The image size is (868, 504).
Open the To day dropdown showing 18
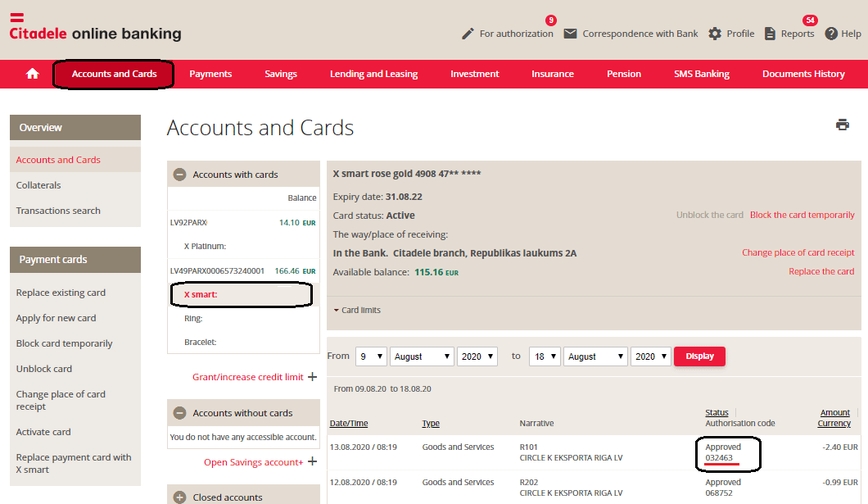click(545, 356)
